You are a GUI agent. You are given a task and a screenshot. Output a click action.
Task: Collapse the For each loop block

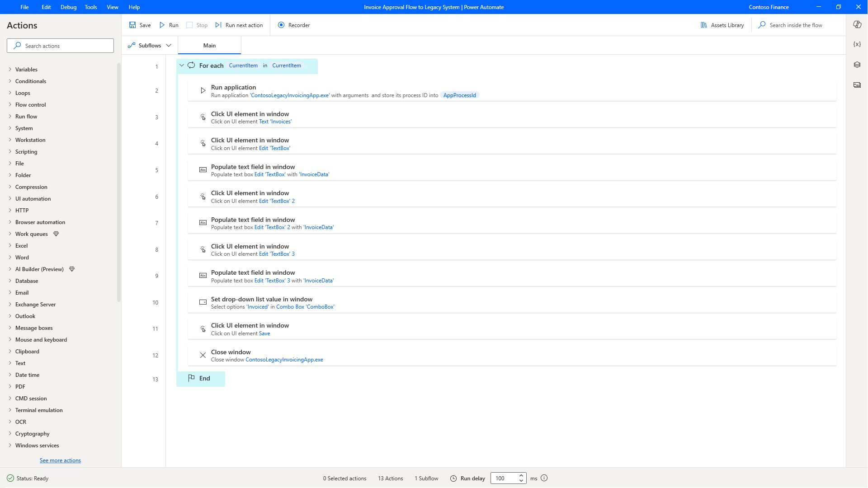pos(182,66)
